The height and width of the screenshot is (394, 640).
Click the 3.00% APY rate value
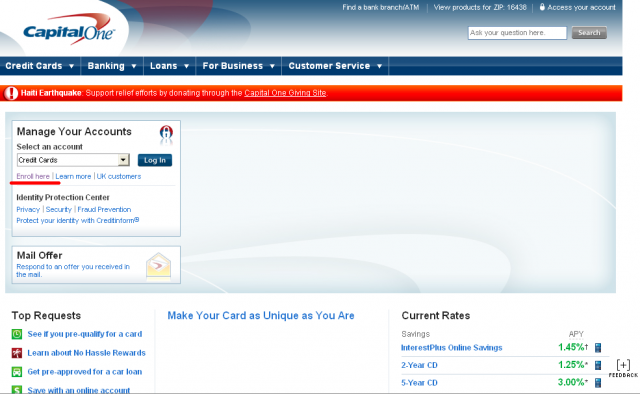[571, 383]
